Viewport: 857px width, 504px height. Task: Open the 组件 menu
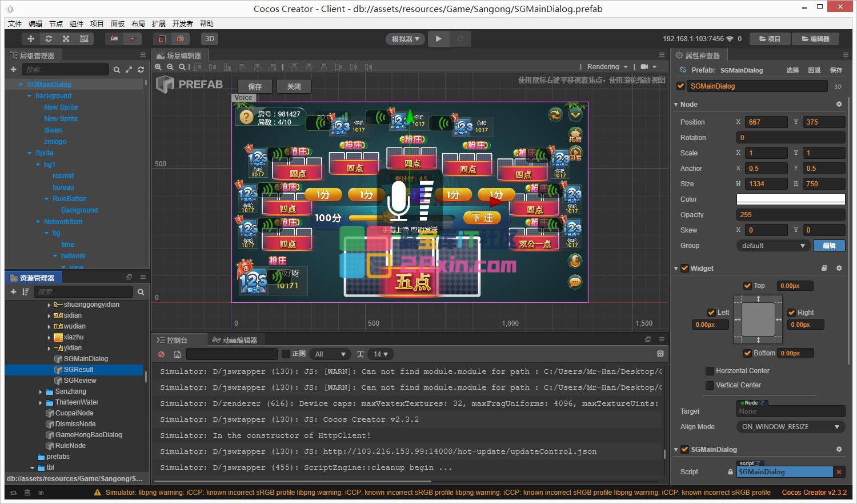pyautogui.click(x=77, y=23)
